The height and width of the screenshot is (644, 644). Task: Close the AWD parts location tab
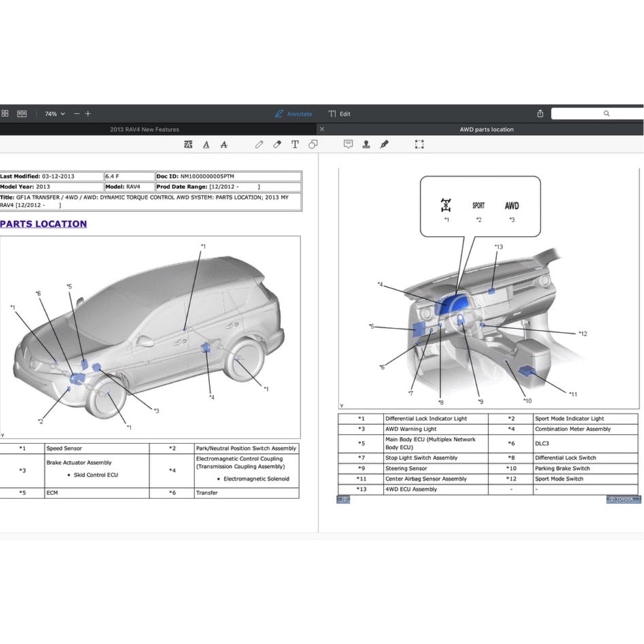coord(322,129)
